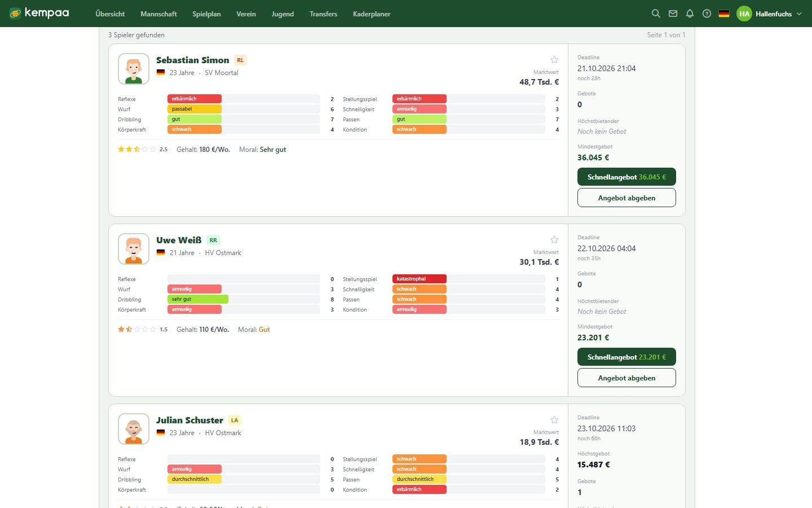Open the Verein menu
The height and width of the screenshot is (508, 812).
click(246, 14)
